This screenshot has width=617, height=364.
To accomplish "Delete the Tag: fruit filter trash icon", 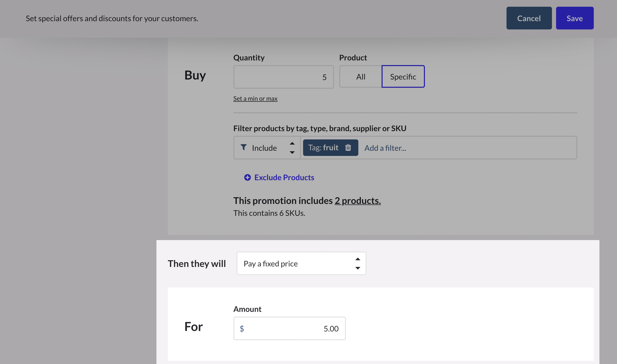I will (348, 147).
